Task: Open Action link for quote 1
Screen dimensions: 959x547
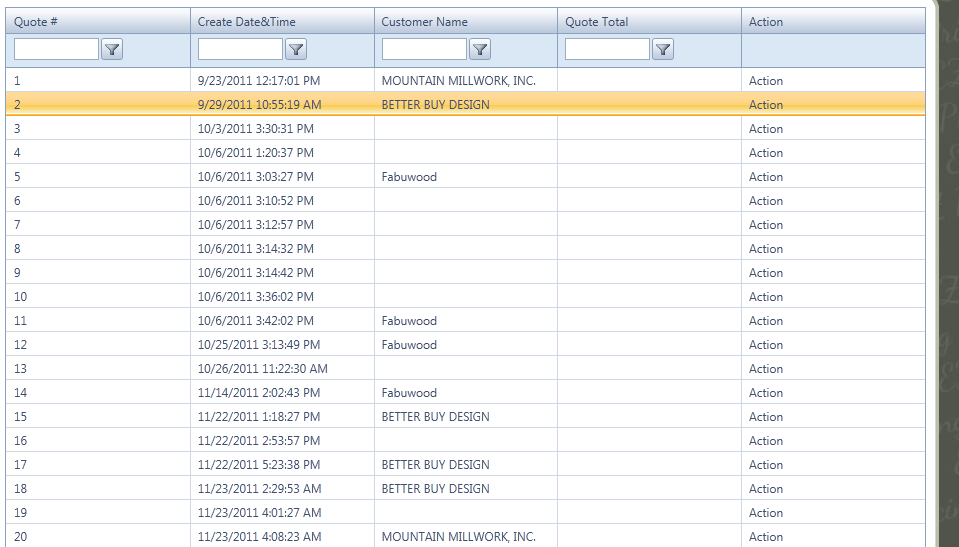Action: coord(766,81)
